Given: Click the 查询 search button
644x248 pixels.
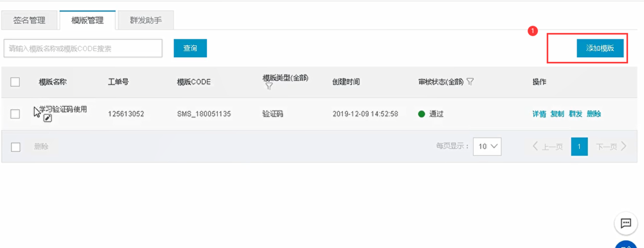Looking at the screenshot, I should (x=190, y=48).
